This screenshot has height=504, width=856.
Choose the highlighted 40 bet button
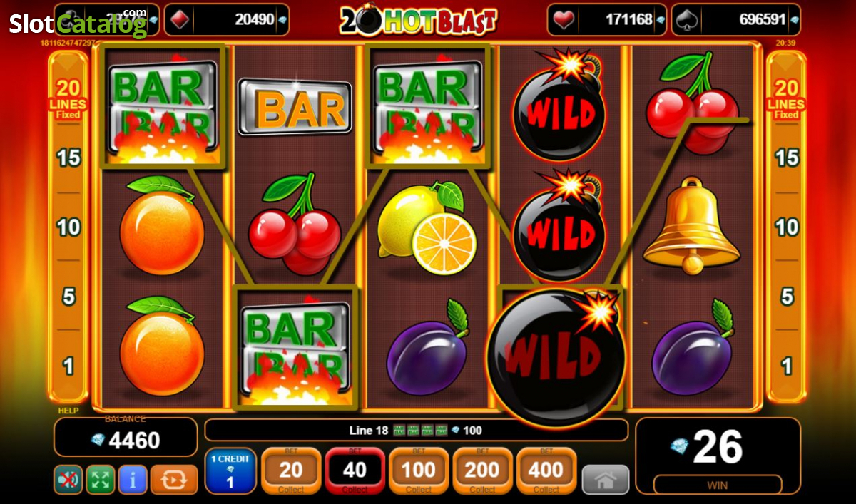tap(355, 470)
